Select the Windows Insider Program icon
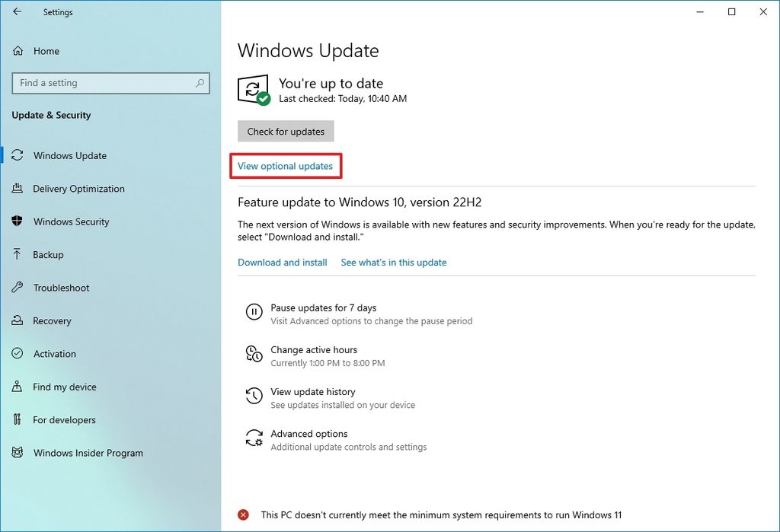The width and height of the screenshot is (780, 532). [18, 453]
